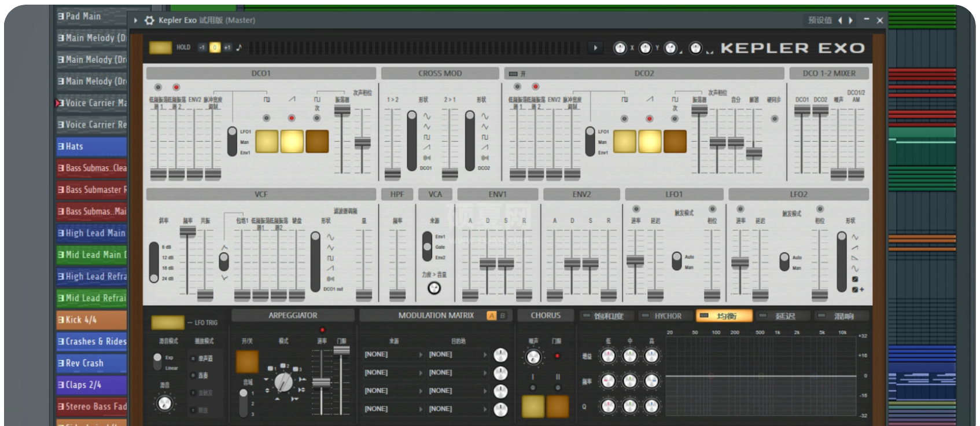
Task: Click the play arrow at keyboard strip end
Action: point(595,48)
